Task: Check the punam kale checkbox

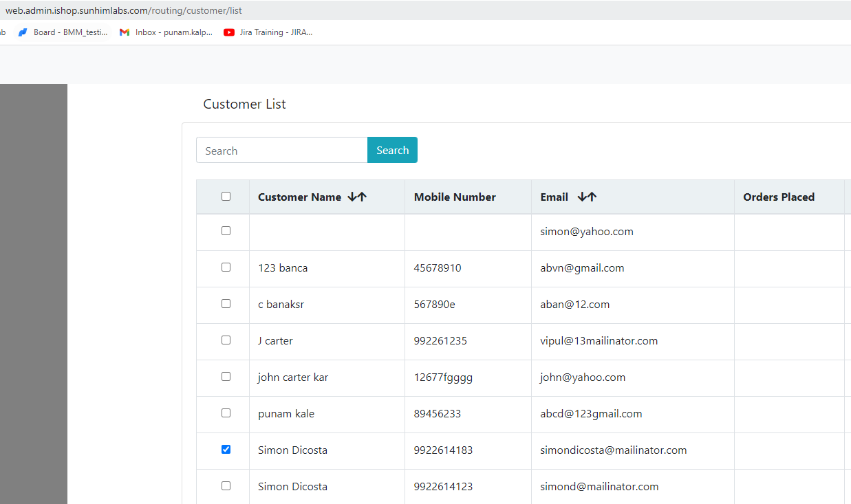Action: click(226, 413)
